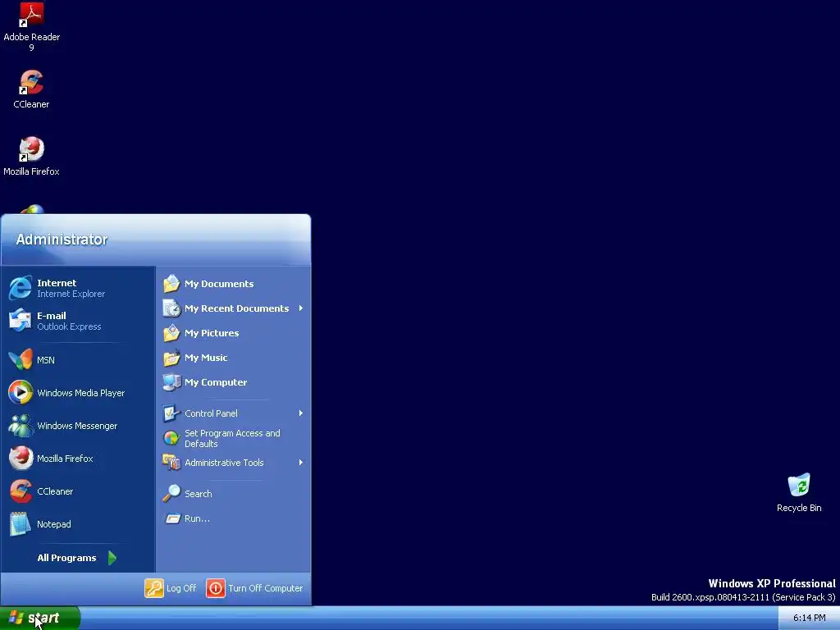Click the Set Program Access and Defaults text
The image size is (840, 630).
point(232,438)
